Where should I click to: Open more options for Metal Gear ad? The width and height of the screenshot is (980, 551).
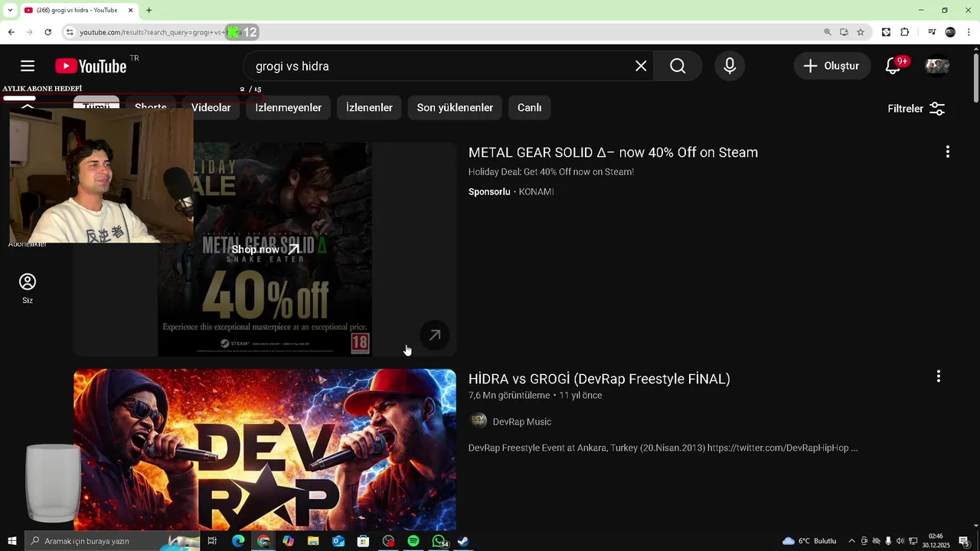tap(947, 152)
